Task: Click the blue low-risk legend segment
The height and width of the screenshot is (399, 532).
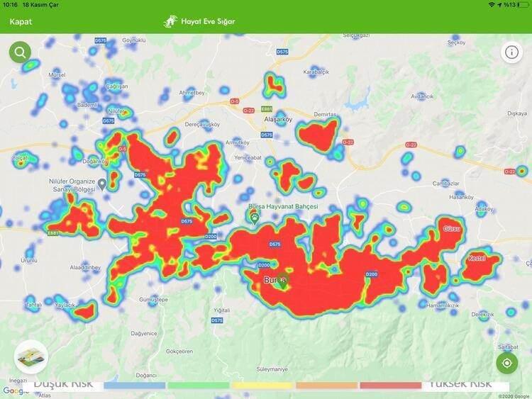Action: click(x=135, y=386)
